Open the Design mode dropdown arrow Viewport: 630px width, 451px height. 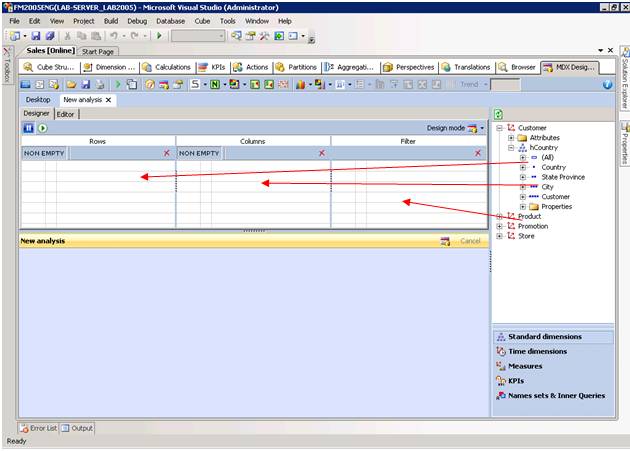click(482, 128)
